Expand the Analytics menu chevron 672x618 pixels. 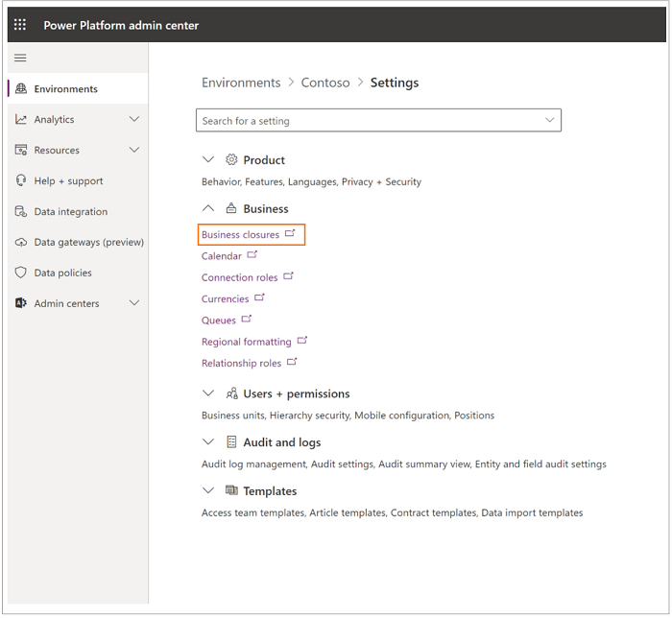click(134, 119)
